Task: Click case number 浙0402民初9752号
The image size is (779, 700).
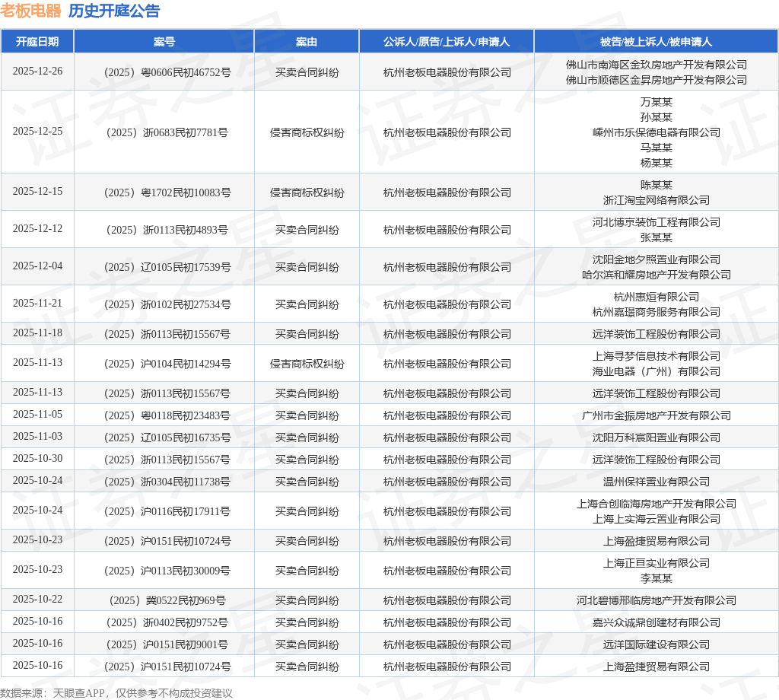Action: pos(167,622)
